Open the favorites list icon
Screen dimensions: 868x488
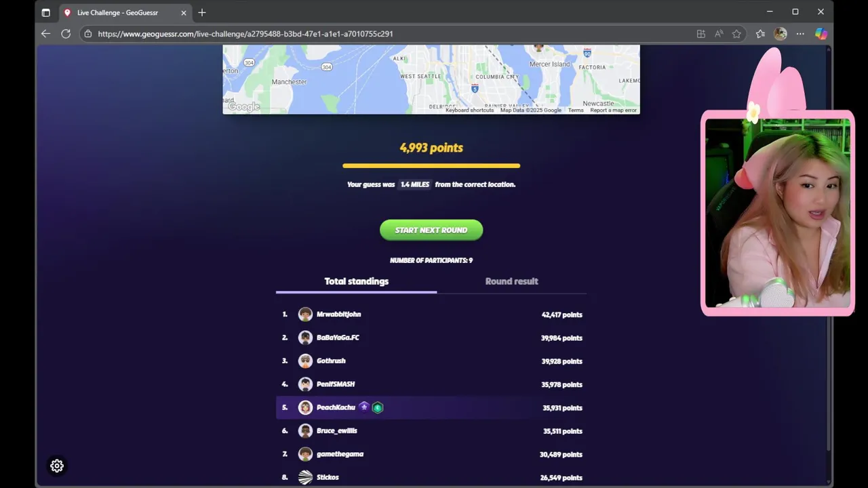coord(760,34)
